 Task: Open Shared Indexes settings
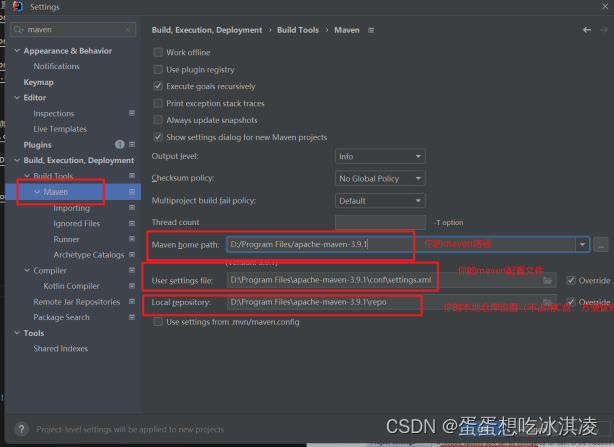pyautogui.click(x=61, y=348)
